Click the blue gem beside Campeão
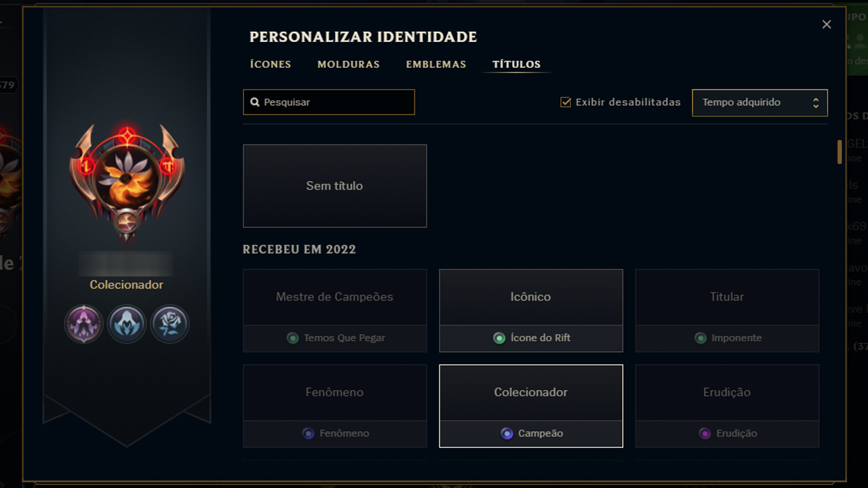Screen dimensions: 868x488 tap(507, 434)
